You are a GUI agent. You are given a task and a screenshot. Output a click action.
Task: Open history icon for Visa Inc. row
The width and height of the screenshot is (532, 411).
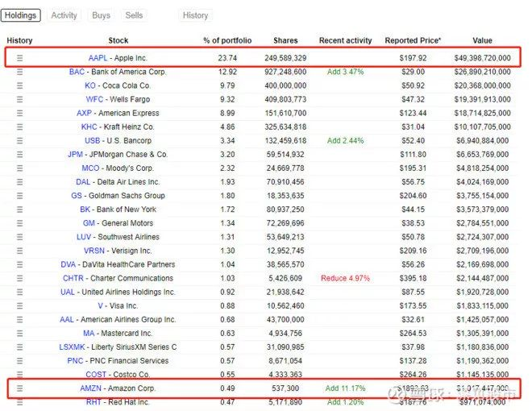(19, 306)
